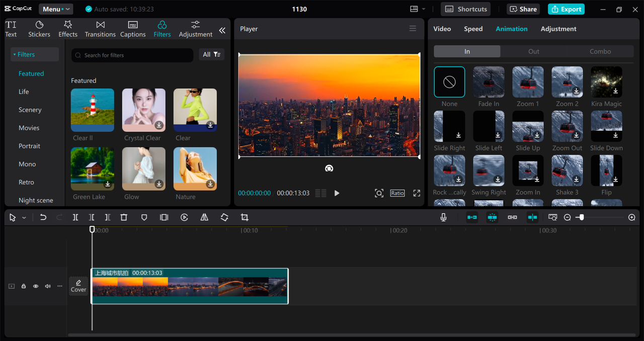The width and height of the screenshot is (644, 341).
Task: Select the Portrait filter category
Action: [29, 146]
